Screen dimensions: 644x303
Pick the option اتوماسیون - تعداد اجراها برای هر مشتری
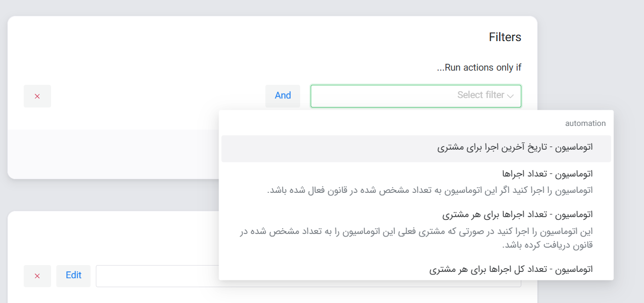coord(416,230)
